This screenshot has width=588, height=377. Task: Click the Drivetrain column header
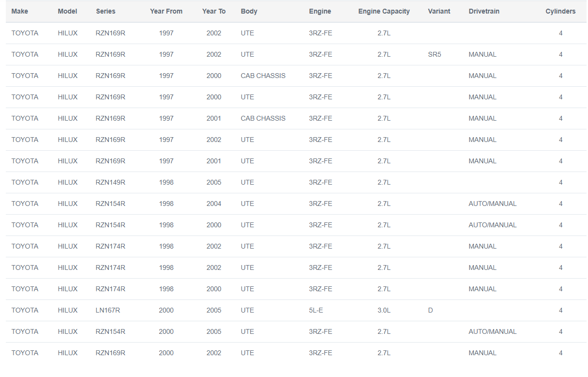(484, 11)
